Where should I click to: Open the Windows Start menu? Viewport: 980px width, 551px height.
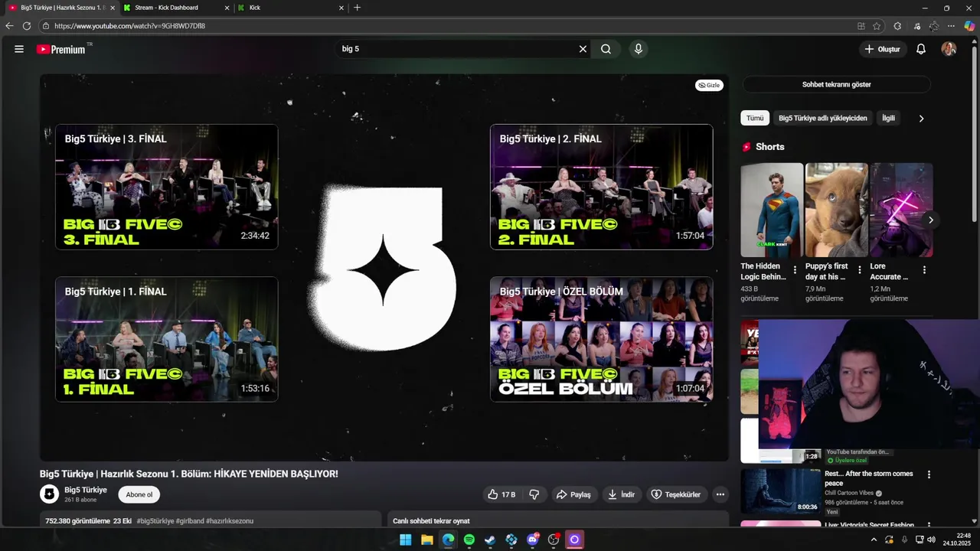pos(406,540)
